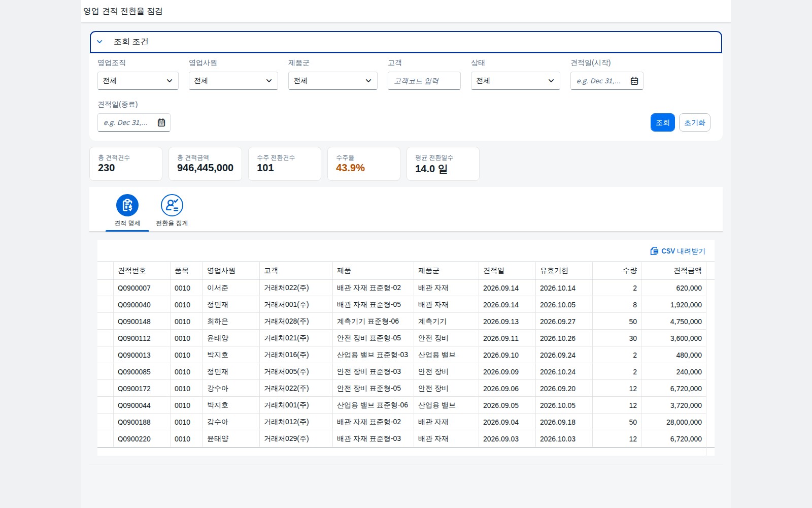
Task: Sort by 견적일 column header
Action: [x=507, y=271]
